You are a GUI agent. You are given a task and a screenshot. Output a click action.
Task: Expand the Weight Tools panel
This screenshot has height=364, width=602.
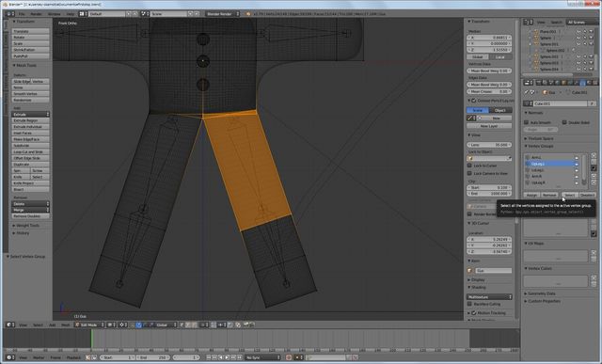click(27, 226)
